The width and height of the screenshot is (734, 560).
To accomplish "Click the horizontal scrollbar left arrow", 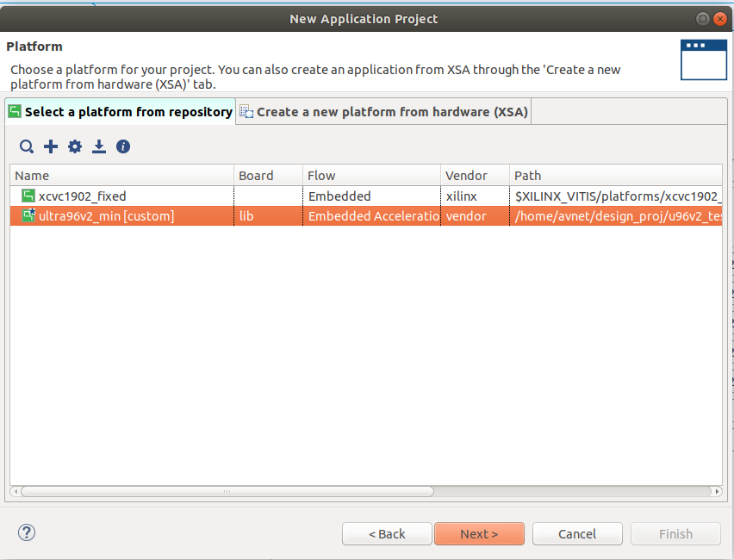I will (x=16, y=492).
